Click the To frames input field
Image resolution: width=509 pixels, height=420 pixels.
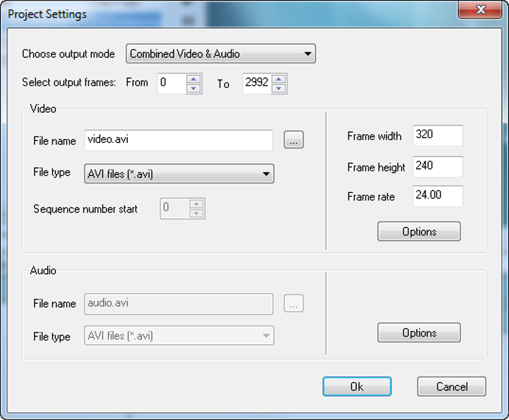(257, 83)
